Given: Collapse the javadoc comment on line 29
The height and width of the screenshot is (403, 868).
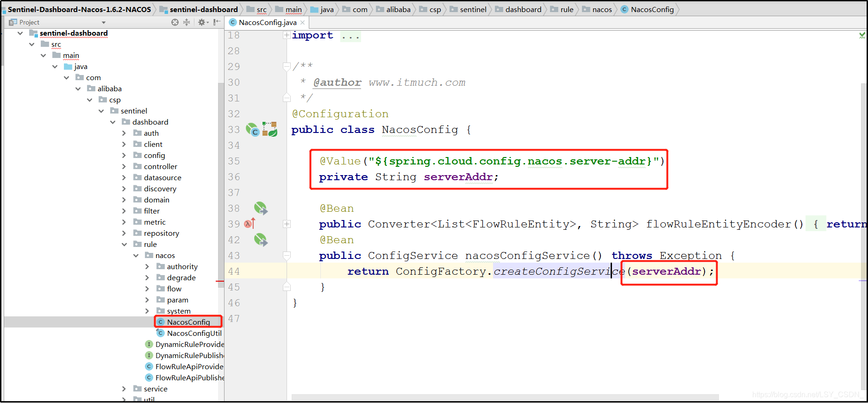Looking at the screenshot, I should (287, 66).
